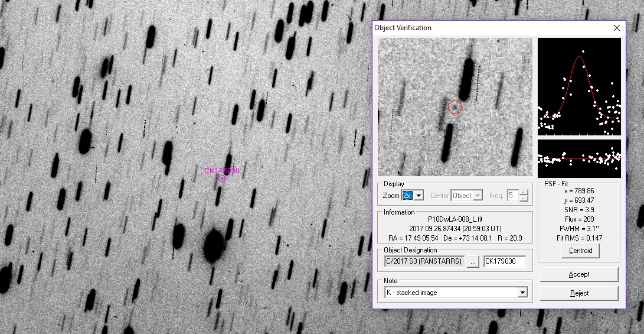Viewport: 644px width, 334px height.
Task: Click the C/2017 S3 (PANSTARRS) name field
Action: click(423, 261)
